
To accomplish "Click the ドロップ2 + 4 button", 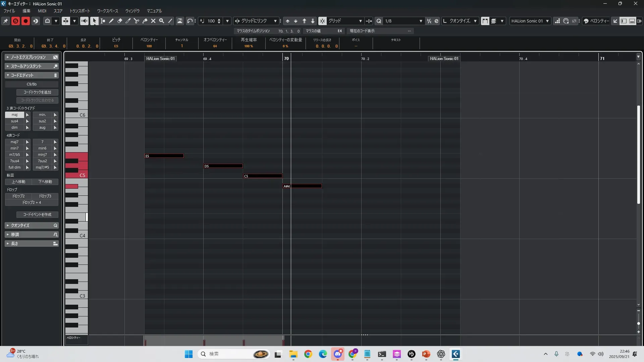I will (32, 202).
